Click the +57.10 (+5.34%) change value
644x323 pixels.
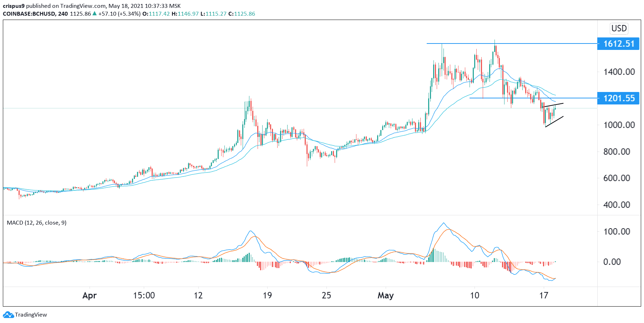pyautogui.click(x=120, y=14)
